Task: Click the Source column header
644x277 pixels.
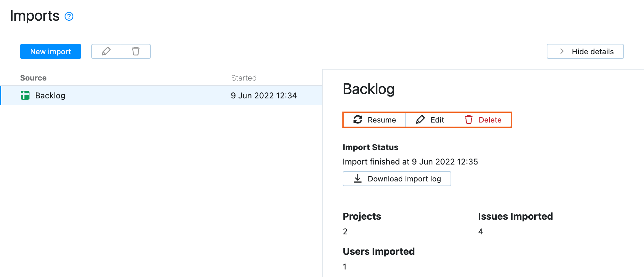Action: 33,78
